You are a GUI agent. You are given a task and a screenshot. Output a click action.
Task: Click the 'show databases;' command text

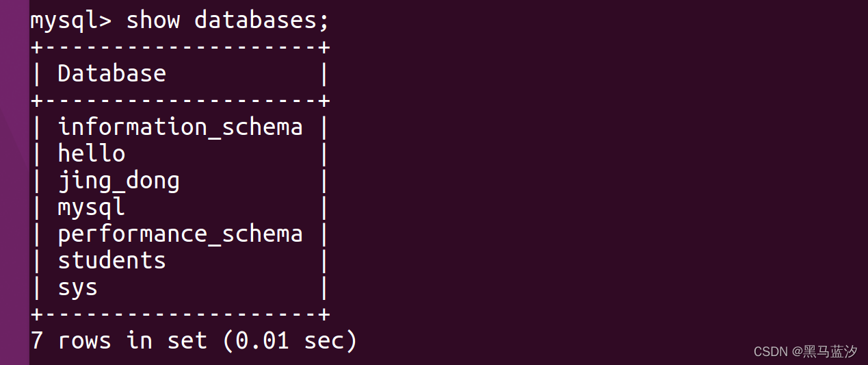click(x=228, y=20)
